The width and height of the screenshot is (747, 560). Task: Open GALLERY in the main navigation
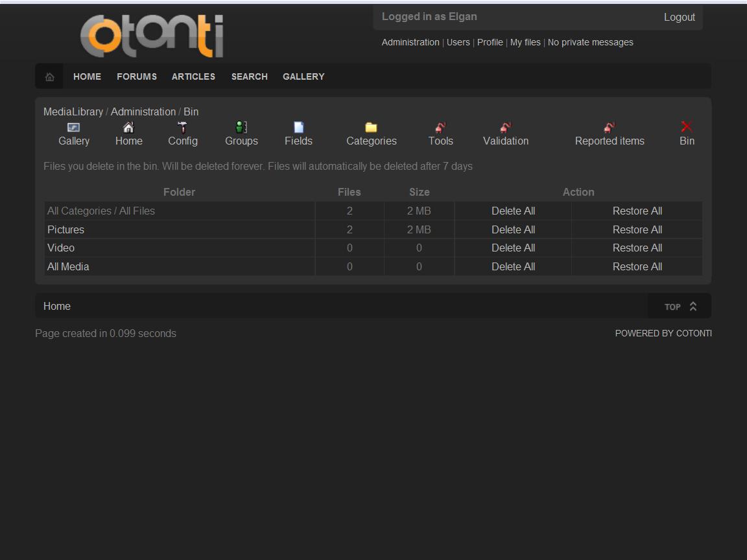[303, 76]
